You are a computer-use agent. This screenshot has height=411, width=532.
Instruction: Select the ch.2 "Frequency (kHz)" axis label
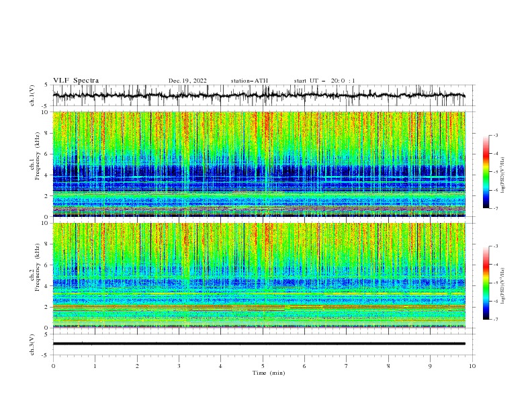tap(38, 267)
